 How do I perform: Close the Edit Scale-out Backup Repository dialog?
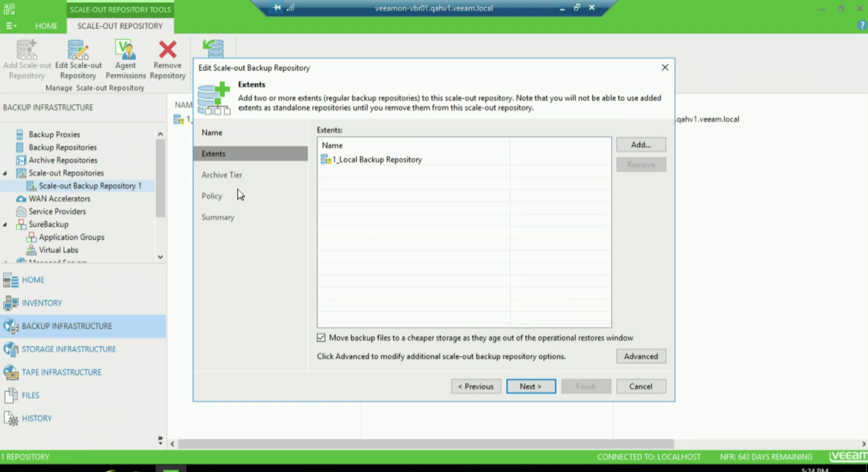pos(665,68)
